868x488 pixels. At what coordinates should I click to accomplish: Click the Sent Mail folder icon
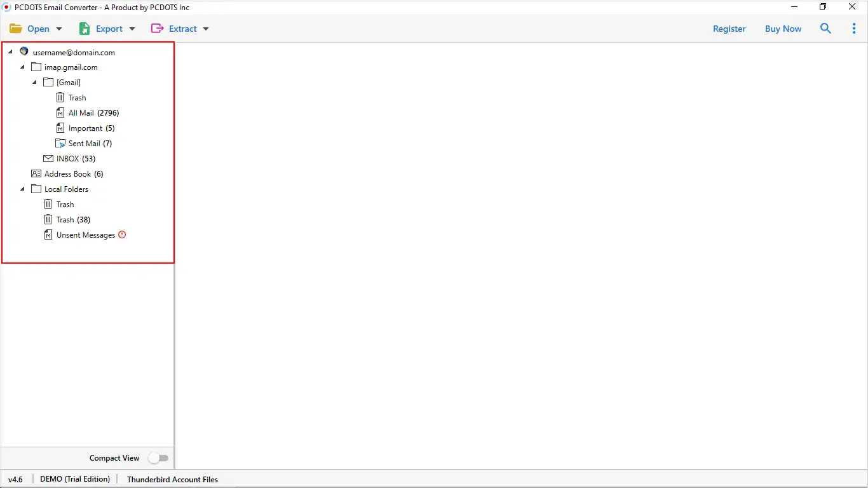pos(60,143)
